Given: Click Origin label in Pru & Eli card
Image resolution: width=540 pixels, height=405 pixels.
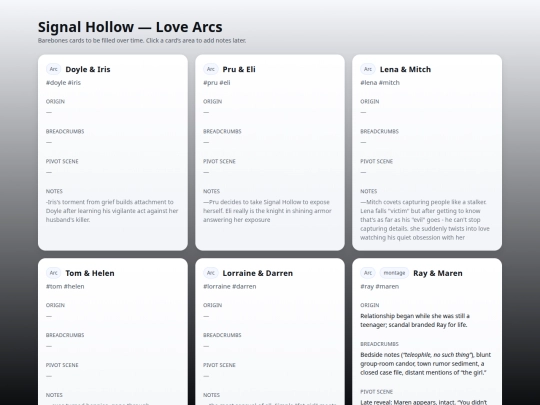Looking at the screenshot, I should click(212, 102).
